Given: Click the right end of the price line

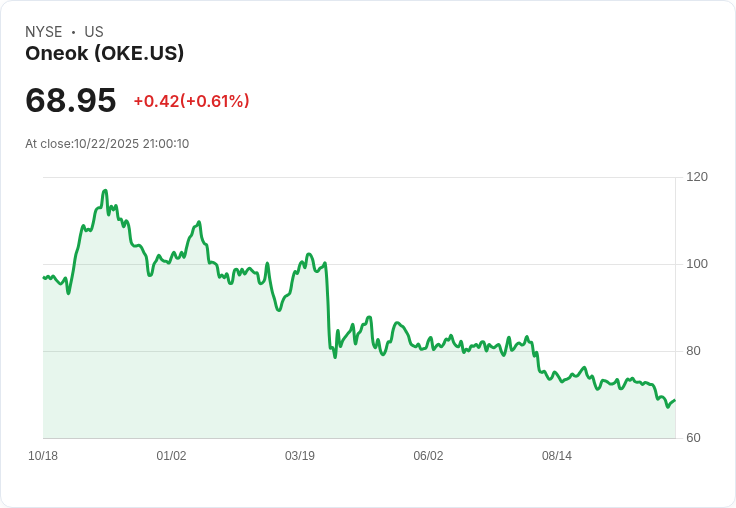Looking at the screenshot, I should [x=675, y=400].
